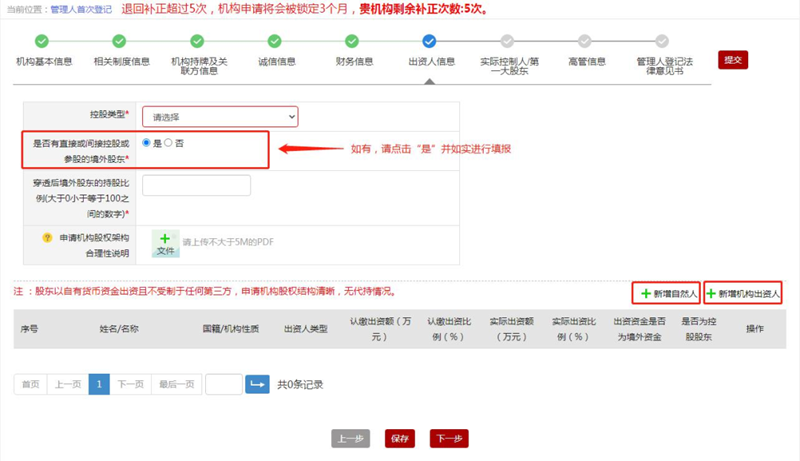Click the 提交 button
Image resolution: width=800 pixels, height=461 pixels.
click(732, 60)
